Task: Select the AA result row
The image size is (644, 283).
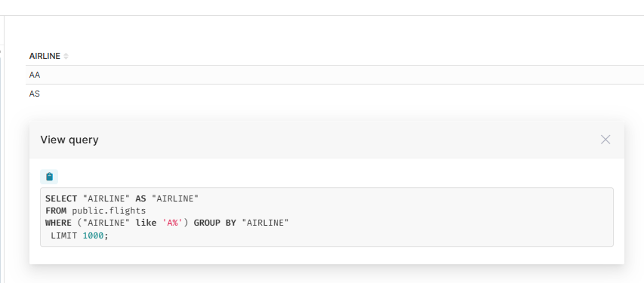Action: [334, 75]
